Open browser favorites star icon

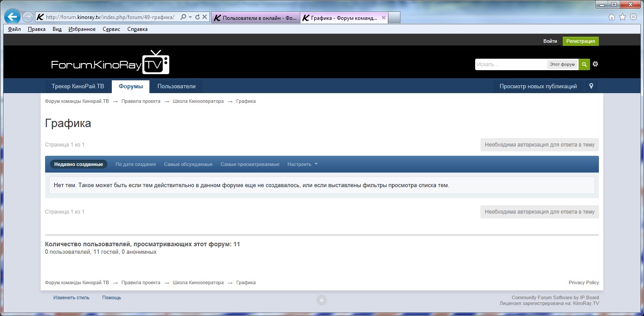tap(622, 17)
